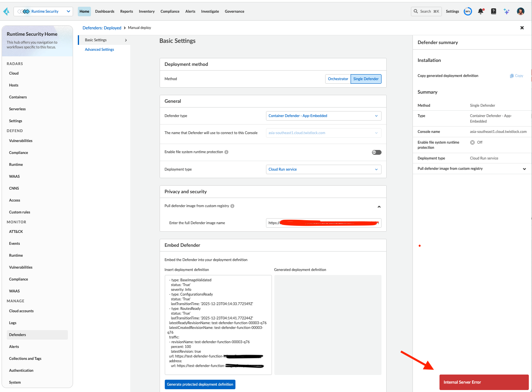Open the Governance menu
Image resolution: width=532 pixels, height=392 pixels.
(x=235, y=12)
